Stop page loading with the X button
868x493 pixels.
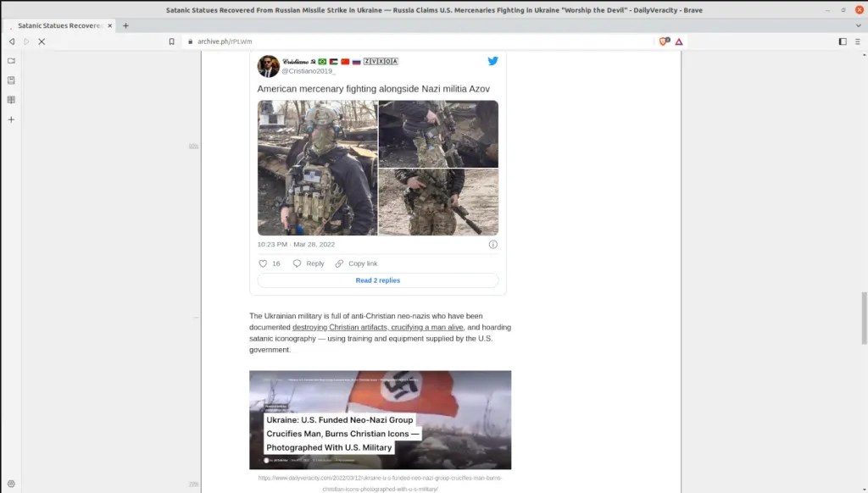[x=41, y=42]
